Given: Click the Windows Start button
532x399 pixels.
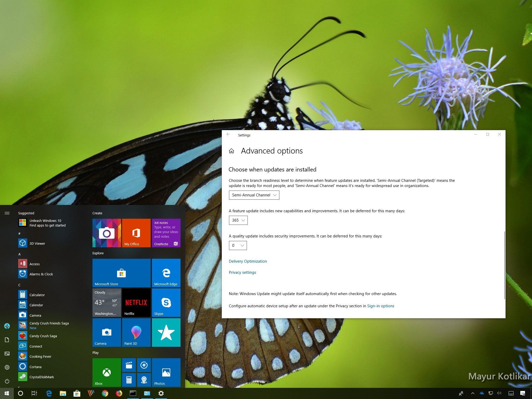Looking at the screenshot, I should [7, 393].
